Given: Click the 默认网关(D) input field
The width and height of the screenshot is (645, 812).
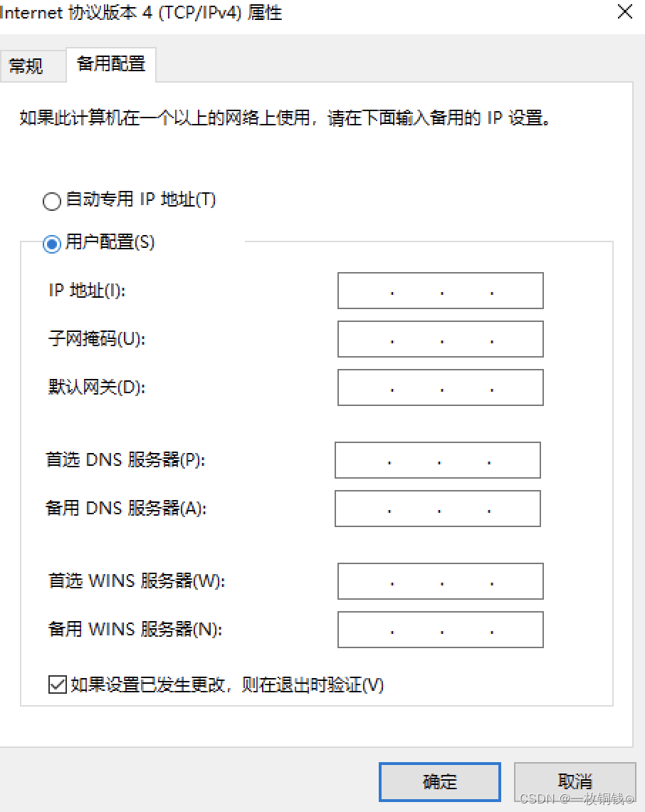Looking at the screenshot, I should coord(440,387).
